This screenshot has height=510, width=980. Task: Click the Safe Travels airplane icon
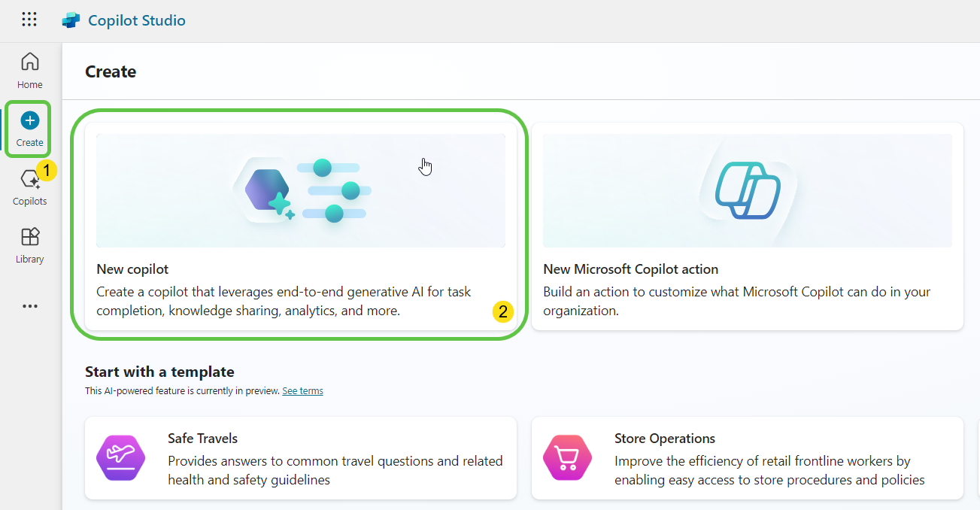coord(120,457)
